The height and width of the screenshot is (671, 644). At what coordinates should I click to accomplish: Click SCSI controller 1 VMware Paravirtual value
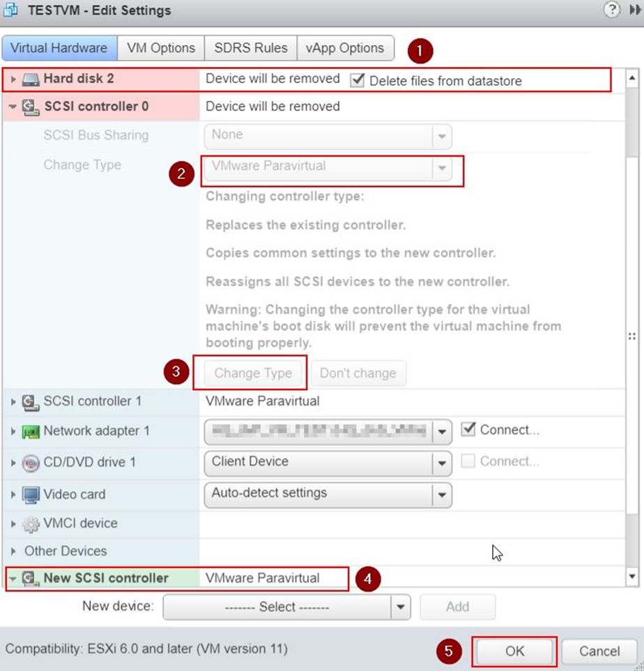click(263, 401)
